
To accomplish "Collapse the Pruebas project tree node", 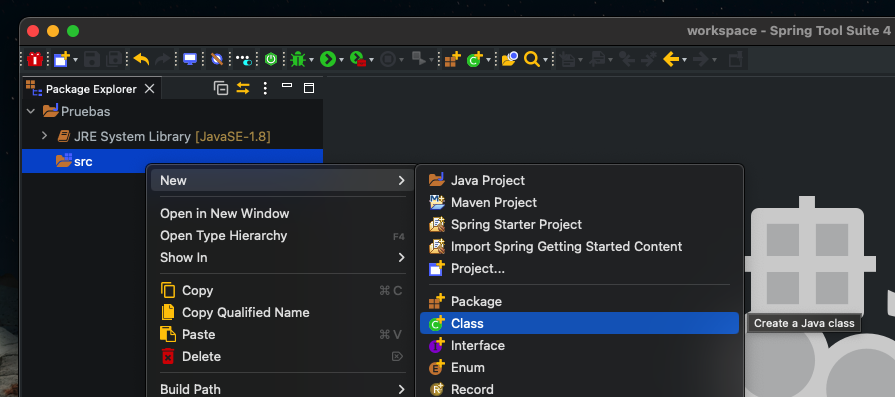I will [31, 112].
